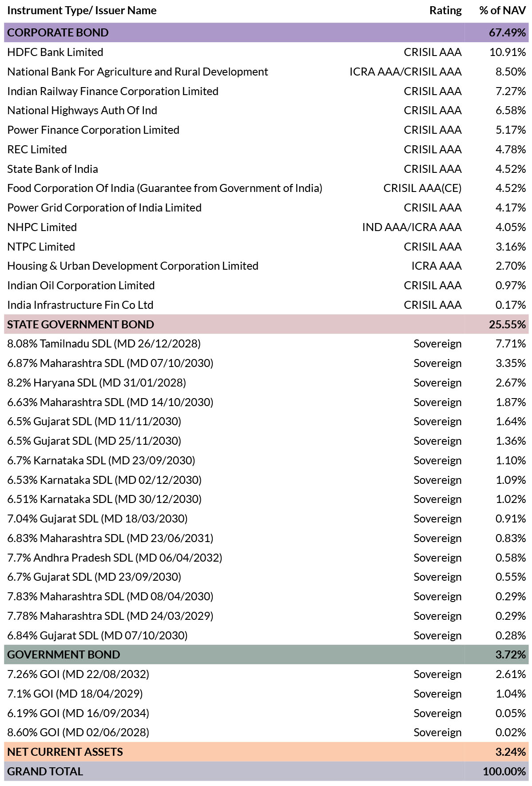Select the 7.7% Andhra Pradesh SDL row
Image resolution: width=532 pixels, height=786 pixels.
pyautogui.click(x=266, y=558)
